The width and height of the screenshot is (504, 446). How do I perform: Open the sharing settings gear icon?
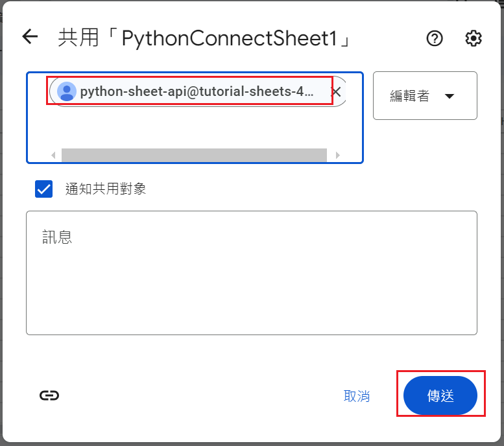coord(474,38)
